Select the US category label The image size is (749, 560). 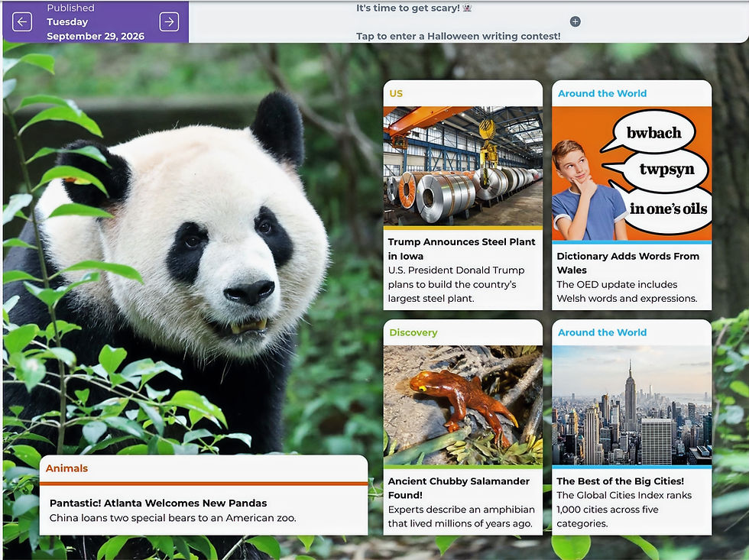coord(396,93)
